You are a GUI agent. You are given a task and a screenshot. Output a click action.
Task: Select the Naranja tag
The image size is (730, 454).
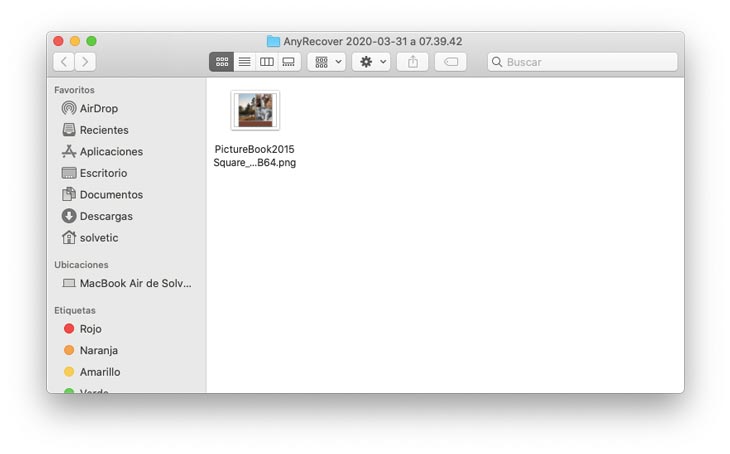(x=126, y=350)
